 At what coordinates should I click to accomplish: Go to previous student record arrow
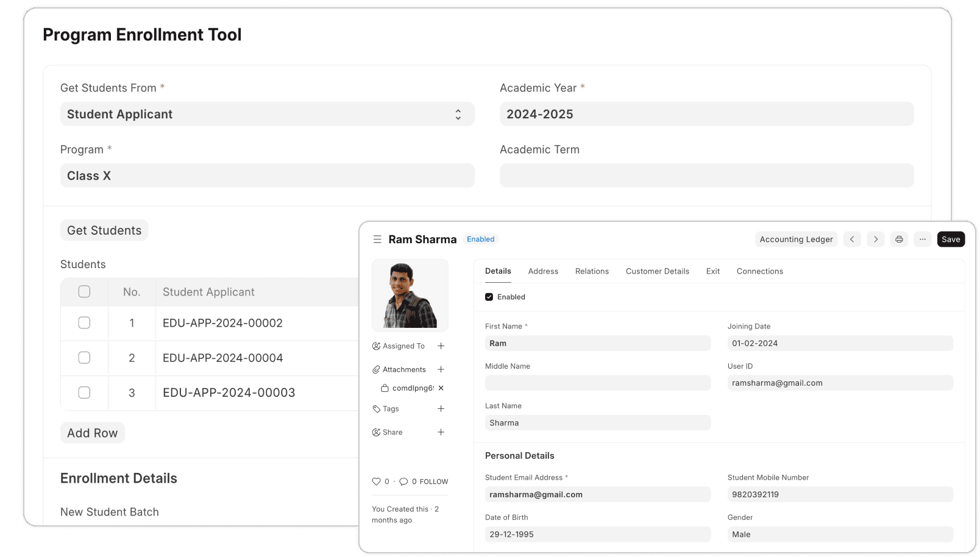coord(852,239)
